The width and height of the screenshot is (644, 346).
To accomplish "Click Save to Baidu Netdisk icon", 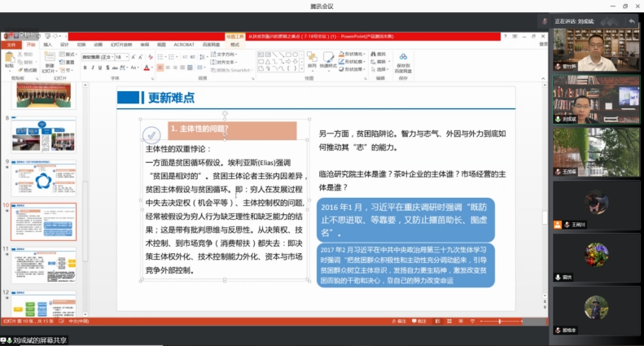I will [402, 58].
